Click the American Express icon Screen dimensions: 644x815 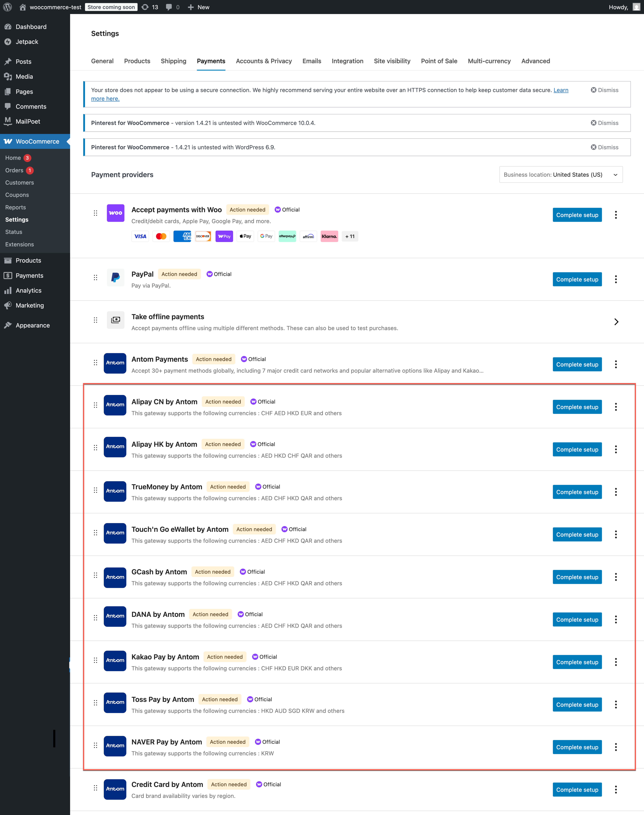pyautogui.click(x=182, y=236)
